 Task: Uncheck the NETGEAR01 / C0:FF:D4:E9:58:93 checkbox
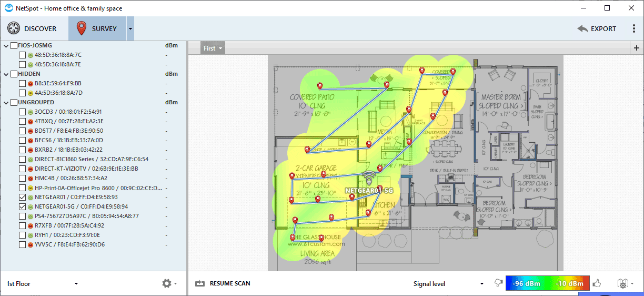click(x=22, y=197)
